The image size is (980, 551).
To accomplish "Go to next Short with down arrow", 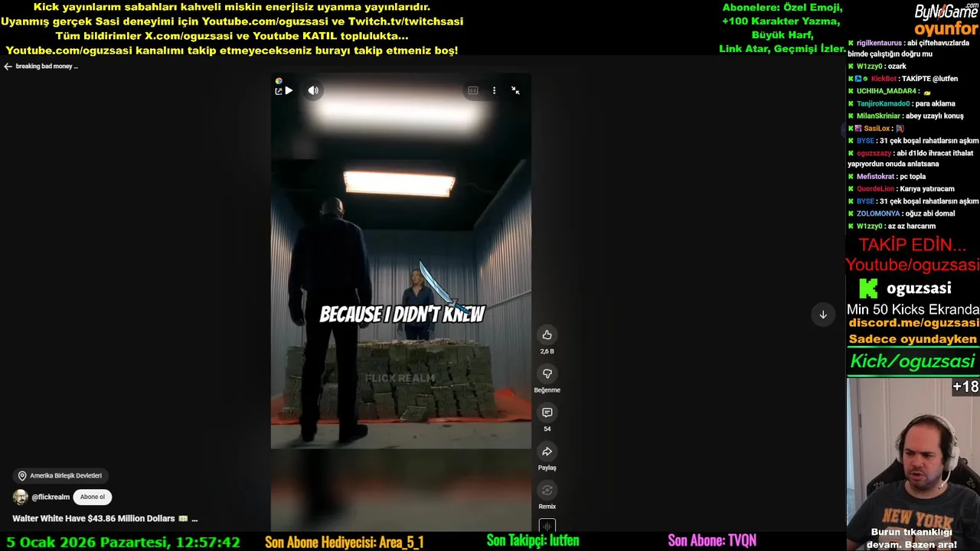I will pos(823,315).
